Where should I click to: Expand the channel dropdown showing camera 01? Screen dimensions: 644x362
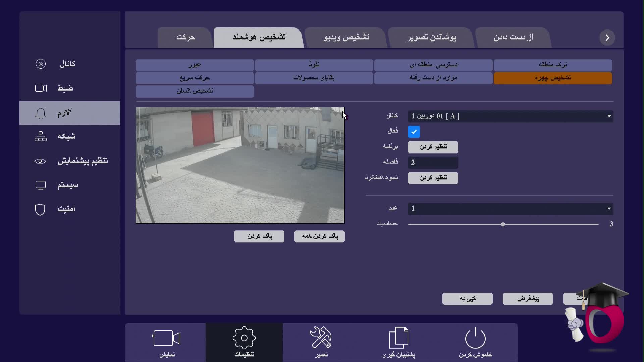(x=510, y=116)
